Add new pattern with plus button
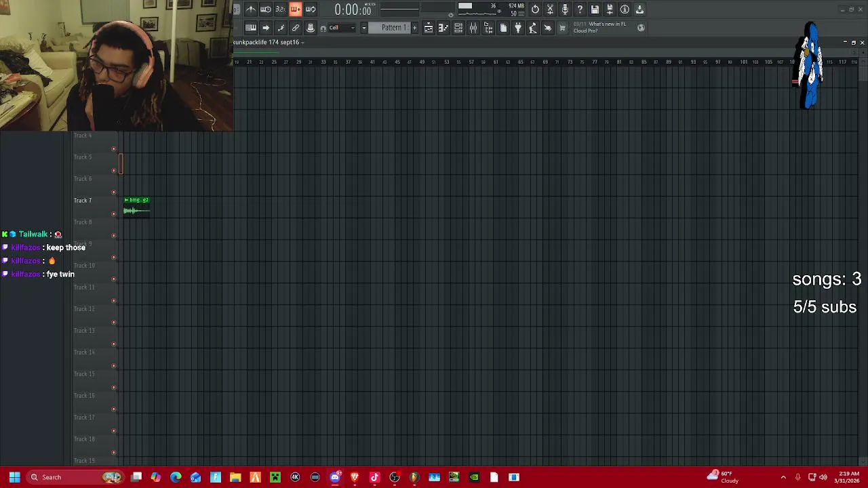Viewport: 868px width, 488px height. [414, 28]
